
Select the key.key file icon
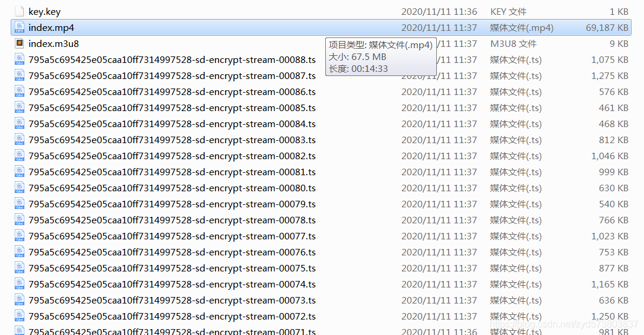[x=20, y=11]
